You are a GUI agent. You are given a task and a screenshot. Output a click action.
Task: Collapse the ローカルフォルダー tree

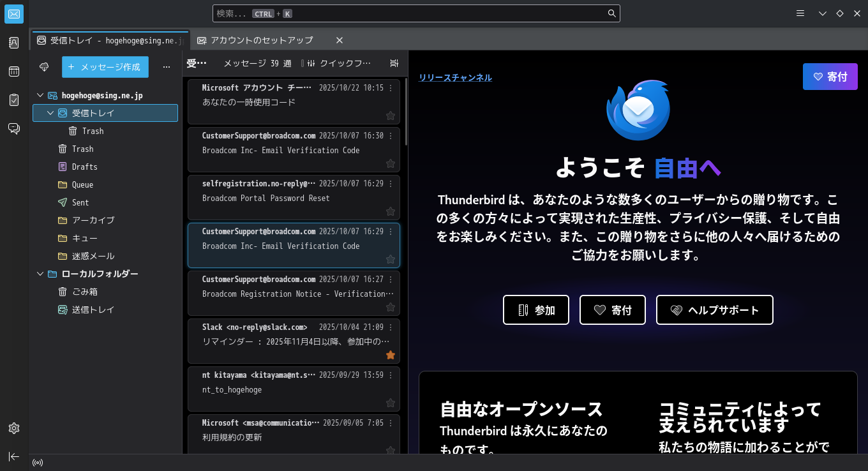[40, 274]
